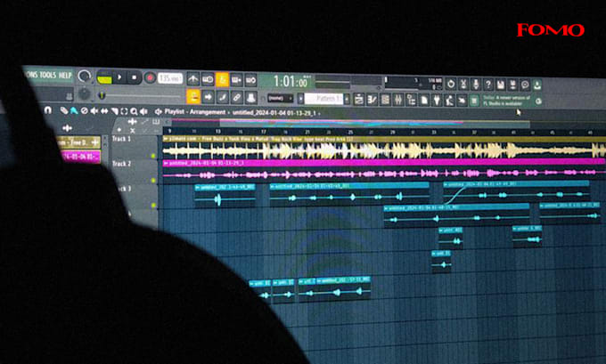Open the arrangement dropdown untitled_2024-01-04 01-13-29_1
This screenshot has height=364, width=606.
click(274, 113)
